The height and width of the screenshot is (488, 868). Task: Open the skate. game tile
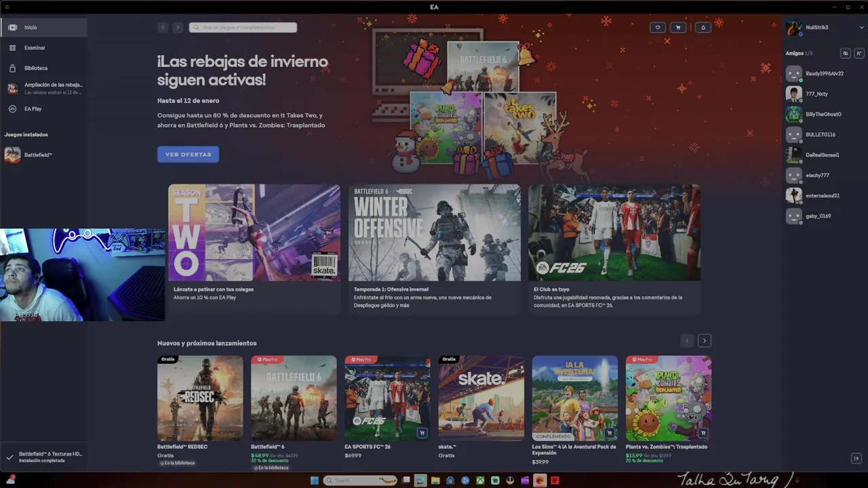(x=481, y=399)
